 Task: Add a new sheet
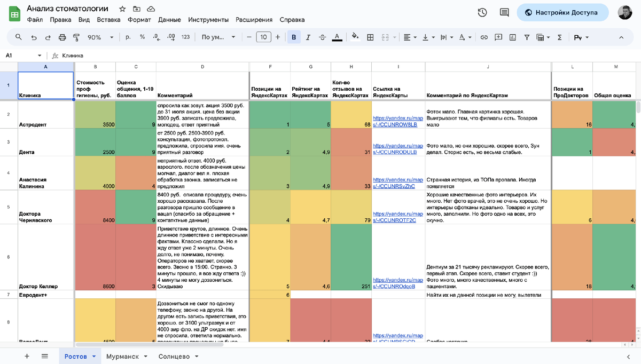(27, 356)
